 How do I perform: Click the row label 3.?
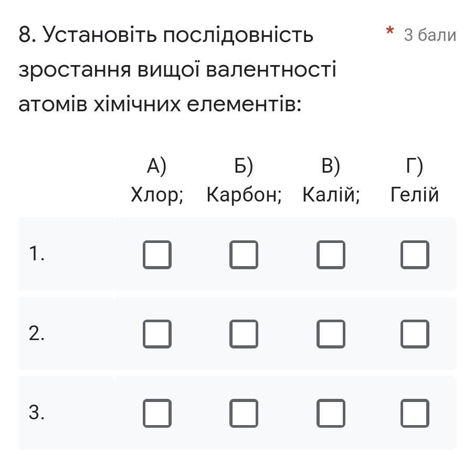tap(36, 413)
